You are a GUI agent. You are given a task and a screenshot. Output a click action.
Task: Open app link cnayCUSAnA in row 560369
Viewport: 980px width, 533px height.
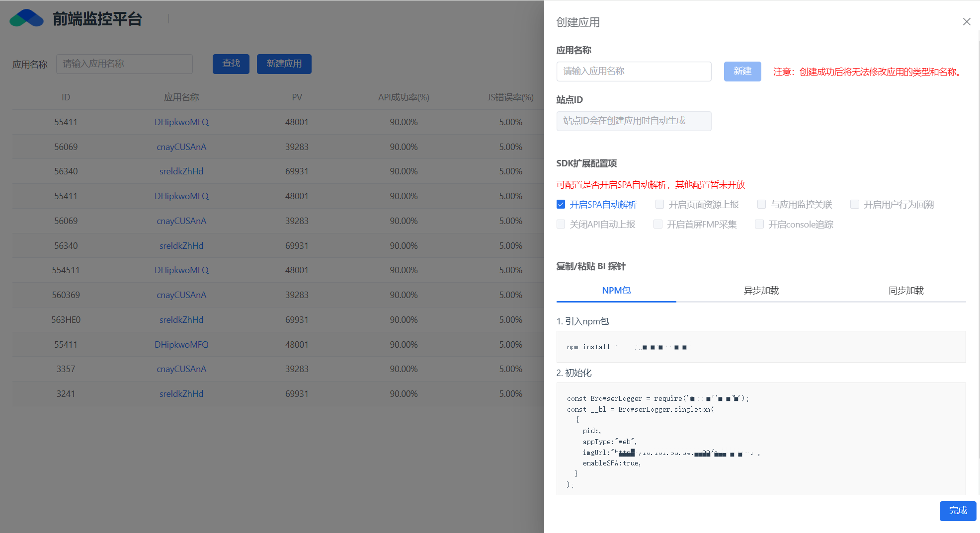tap(181, 295)
